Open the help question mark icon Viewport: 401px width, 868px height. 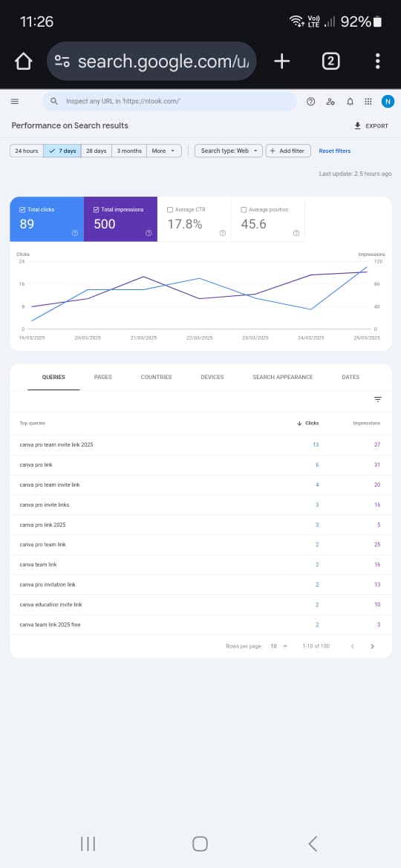click(x=310, y=102)
